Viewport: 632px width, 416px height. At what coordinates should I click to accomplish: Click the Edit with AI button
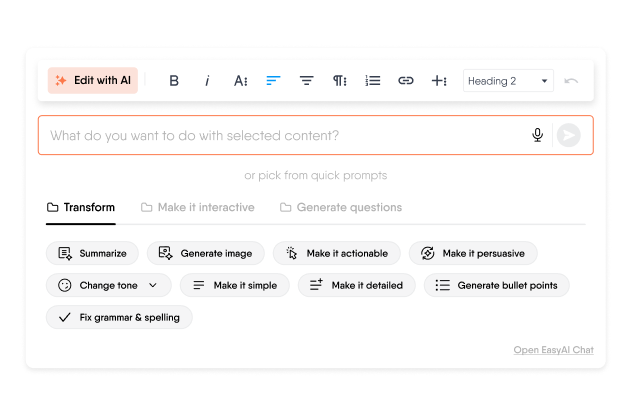pos(93,81)
